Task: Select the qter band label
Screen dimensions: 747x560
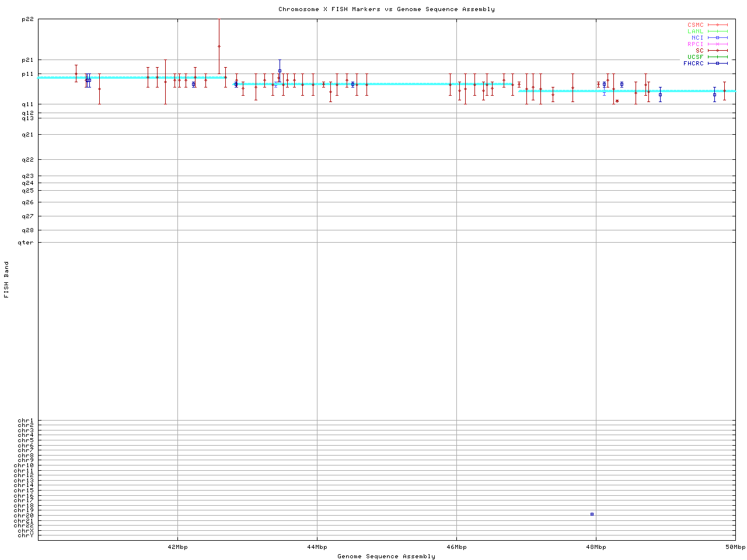Action: (x=26, y=243)
